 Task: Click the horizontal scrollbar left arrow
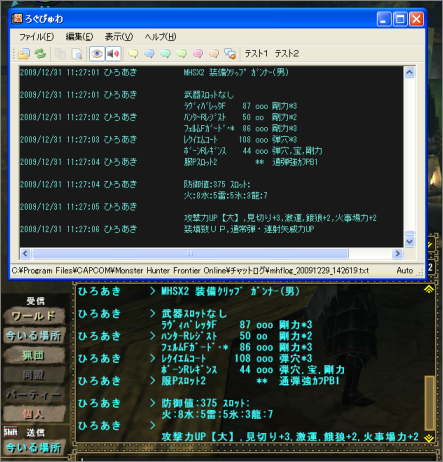(25, 254)
